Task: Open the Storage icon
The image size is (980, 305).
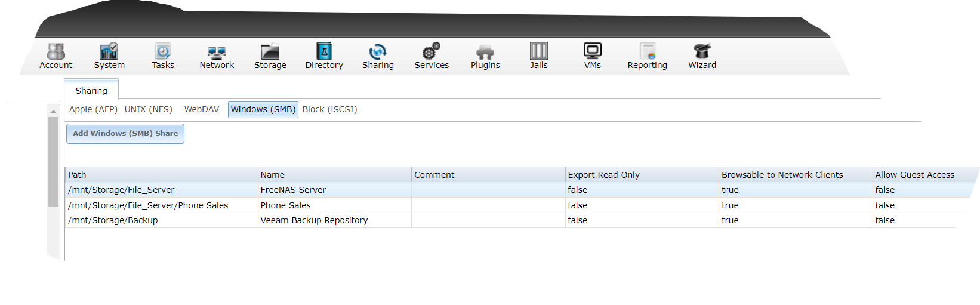Action: coord(270,52)
